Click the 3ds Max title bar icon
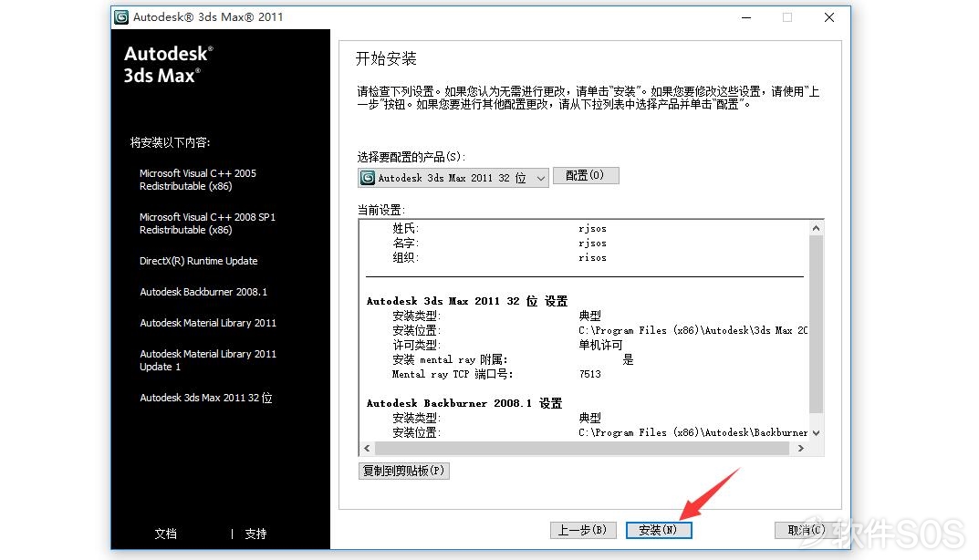 121,17
